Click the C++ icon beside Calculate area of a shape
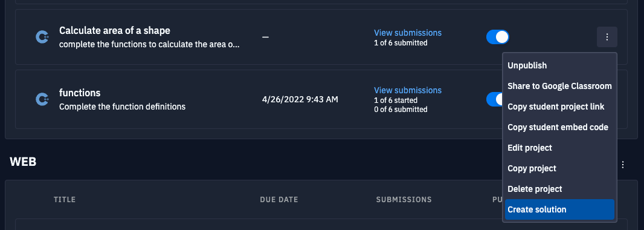644x230 pixels. (42, 37)
